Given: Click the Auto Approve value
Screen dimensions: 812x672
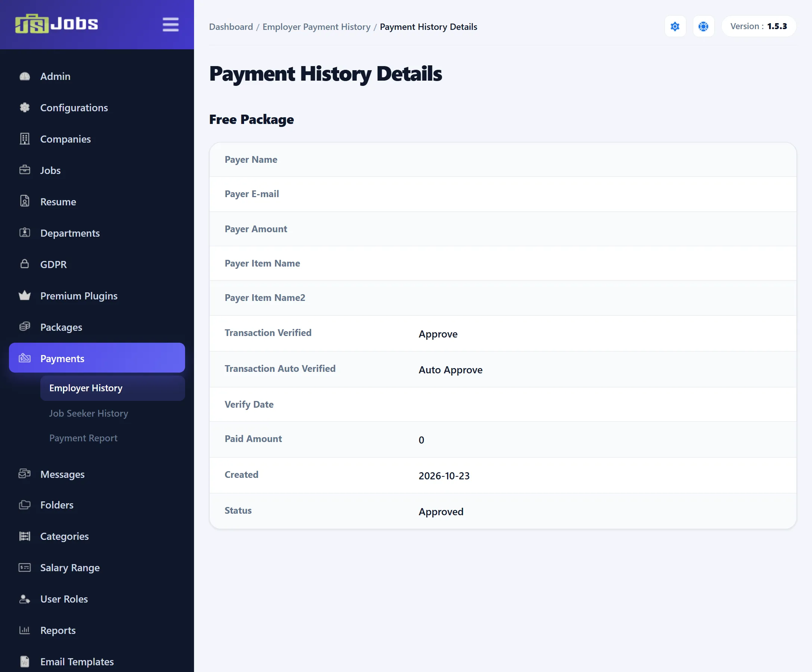Looking at the screenshot, I should pyautogui.click(x=450, y=370).
